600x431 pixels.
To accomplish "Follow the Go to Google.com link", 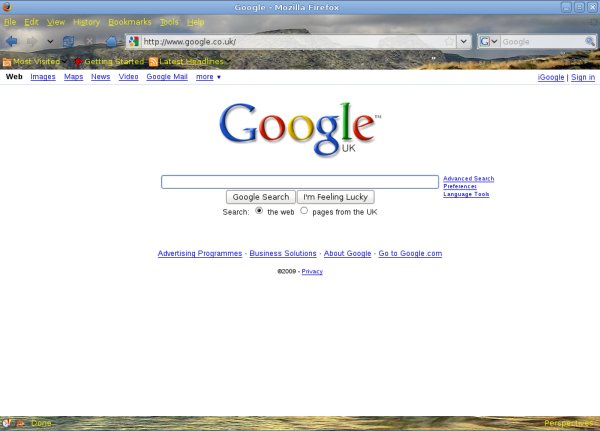I will coord(410,253).
